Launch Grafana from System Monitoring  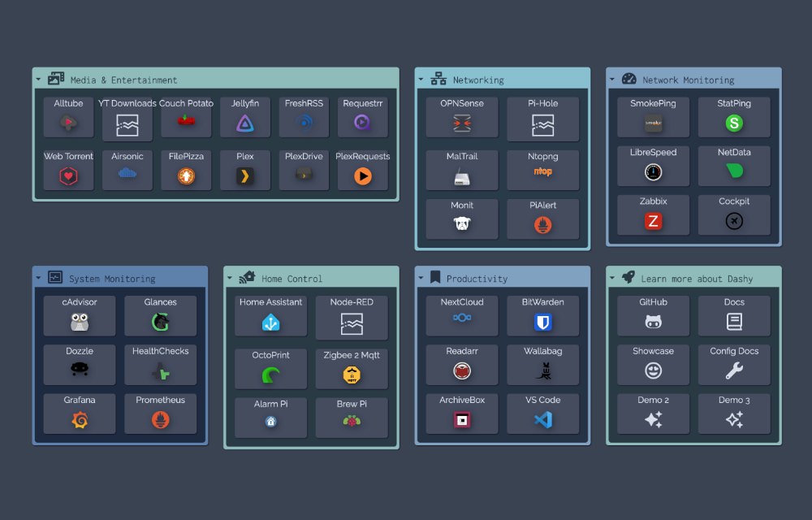tap(80, 414)
